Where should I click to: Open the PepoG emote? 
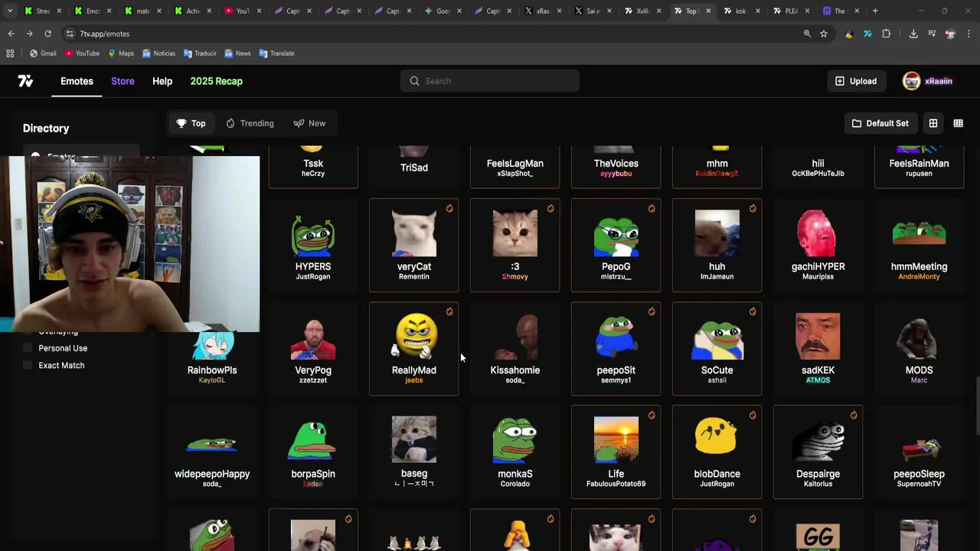coord(616,245)
